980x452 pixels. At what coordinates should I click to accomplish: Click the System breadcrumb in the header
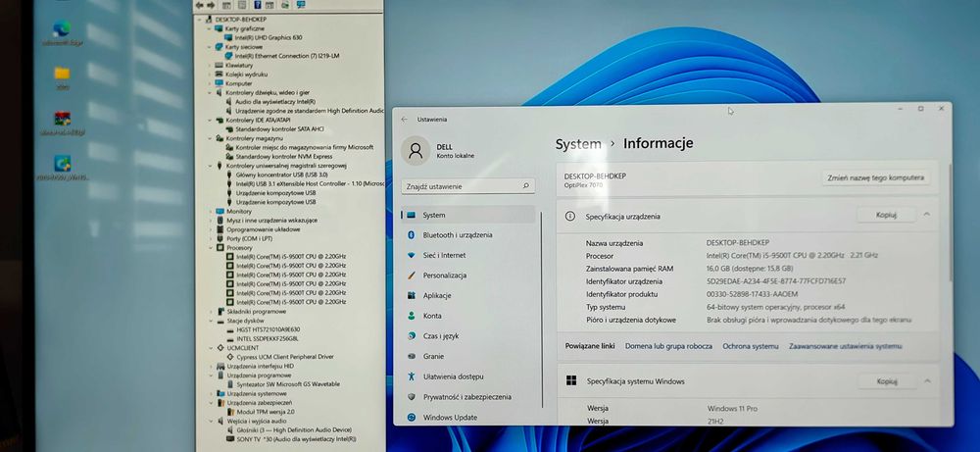point(578,144)
